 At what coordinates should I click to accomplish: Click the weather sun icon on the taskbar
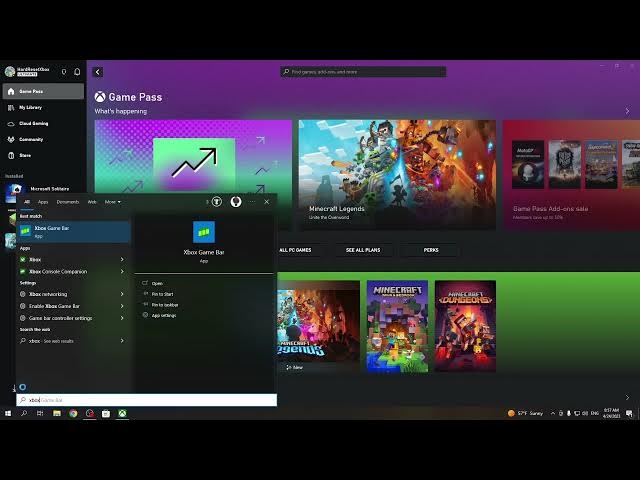(x=511, y=413)
